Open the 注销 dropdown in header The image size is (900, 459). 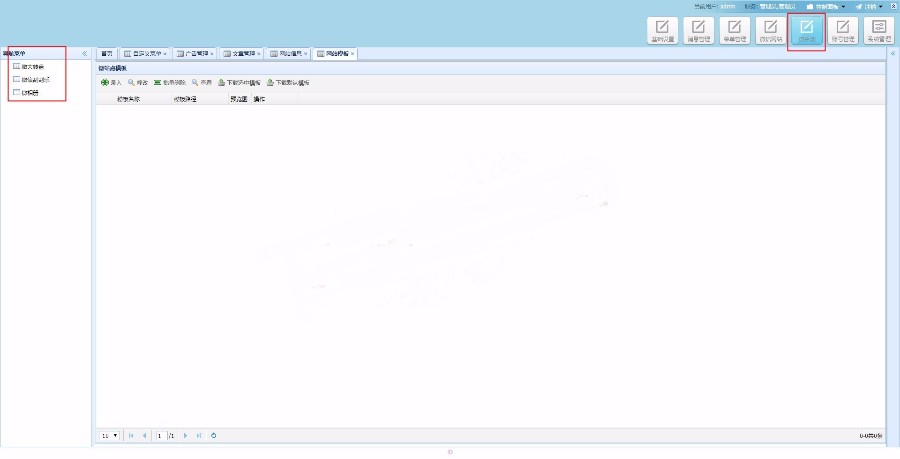869,6
